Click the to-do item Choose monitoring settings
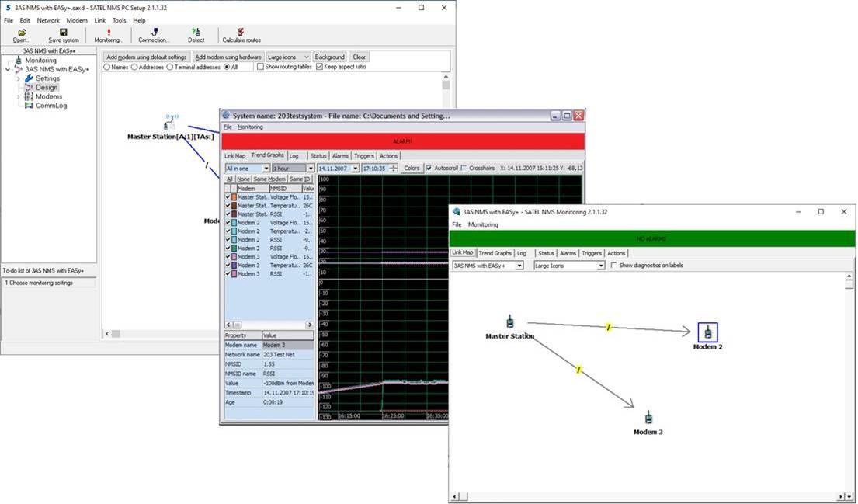The height and width of the screenshot is (504, 858). [49, 283]
